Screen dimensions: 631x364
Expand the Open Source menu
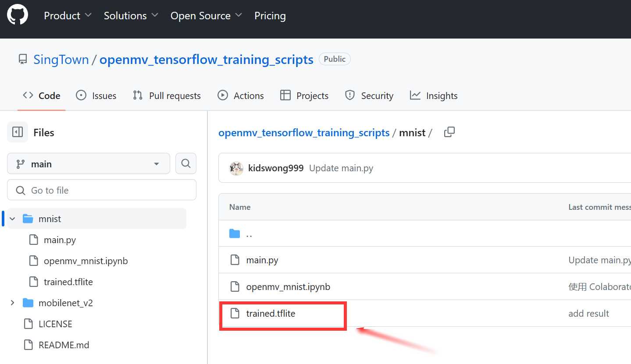coord(206,16)
